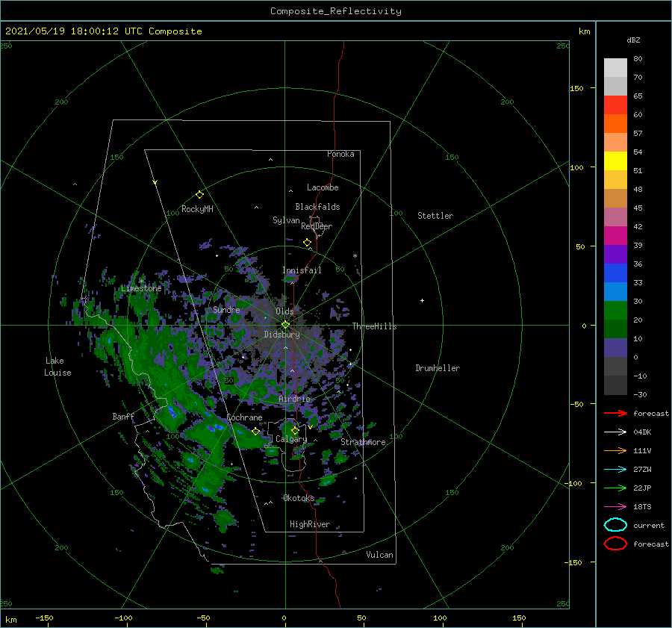This screenshot has width=672, height=628.
Task: Click yellow diamond marker beside RockyMH
Action: tap(199, 195)
